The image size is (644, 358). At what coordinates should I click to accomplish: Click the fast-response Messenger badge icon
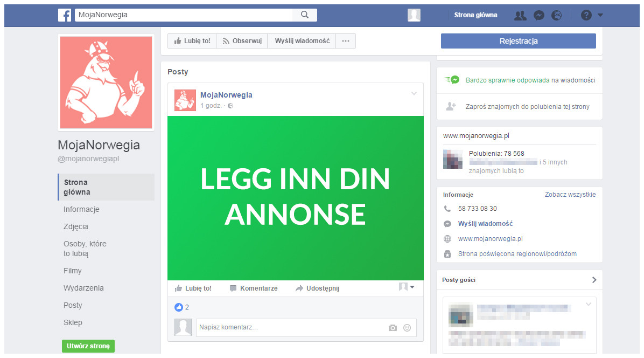[452, 80]
